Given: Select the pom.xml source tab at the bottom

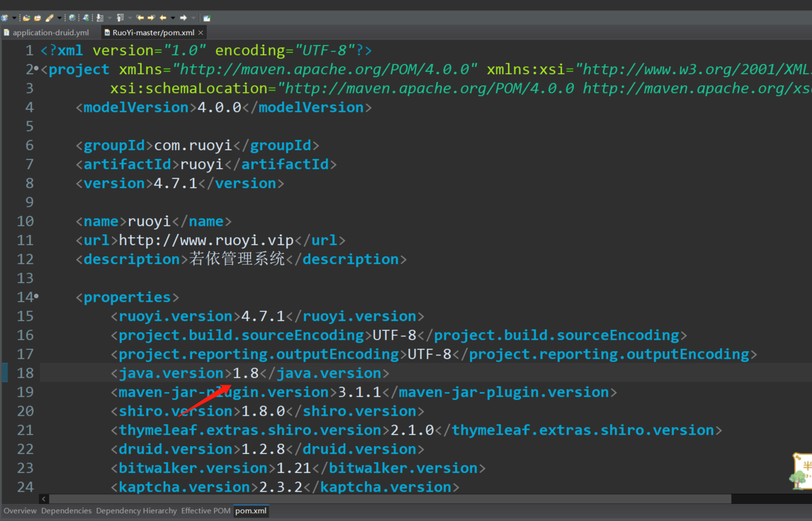Looking at the screenshot, I should pyautogui.click(x=251, y=511).
